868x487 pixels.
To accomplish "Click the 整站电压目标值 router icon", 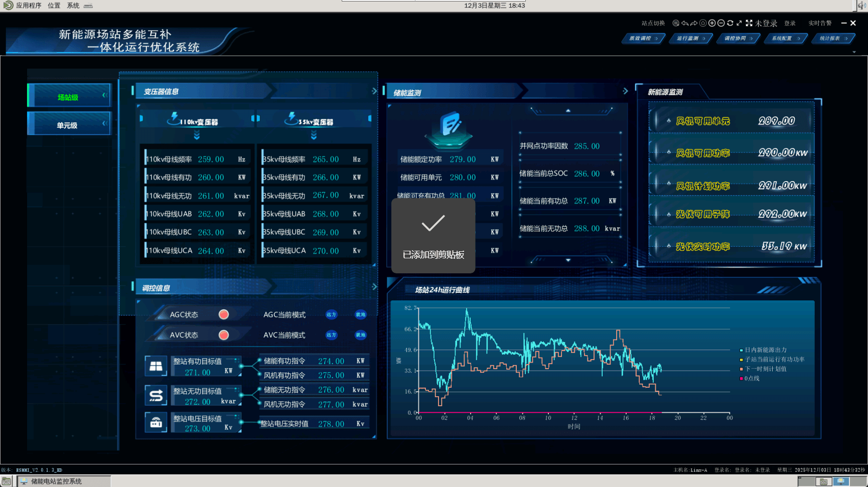I will (156, 423).
